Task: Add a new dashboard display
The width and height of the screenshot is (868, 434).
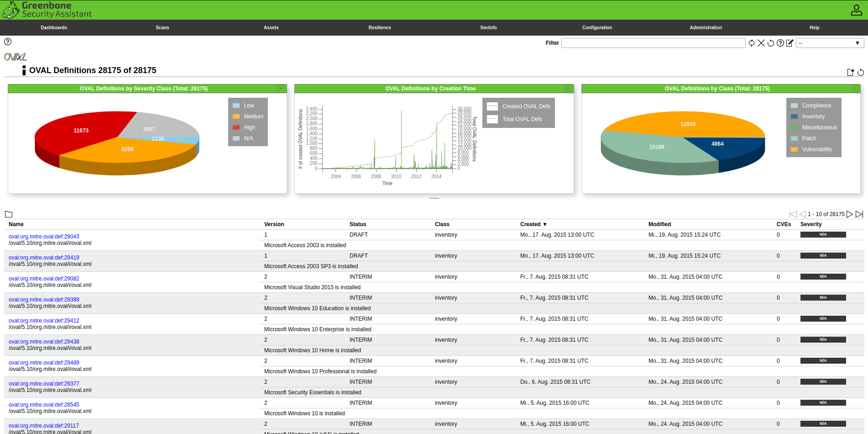Action: (x=850, y=72)
